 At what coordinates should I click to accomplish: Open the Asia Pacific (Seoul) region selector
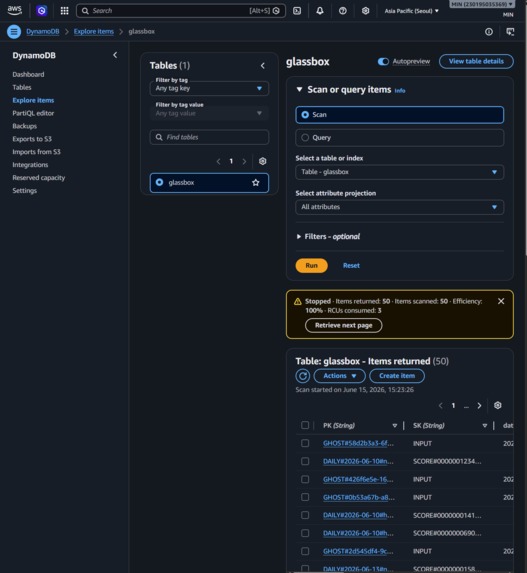412,11
